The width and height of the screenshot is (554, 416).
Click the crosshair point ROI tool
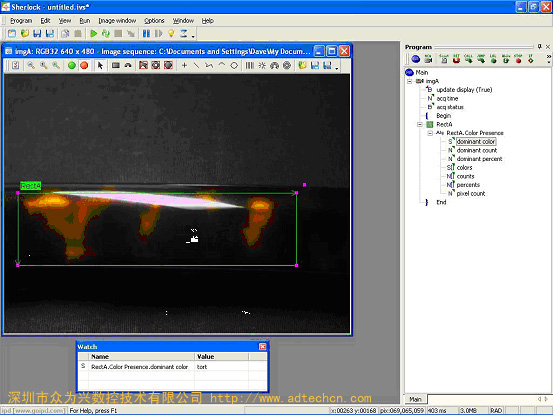184,65
